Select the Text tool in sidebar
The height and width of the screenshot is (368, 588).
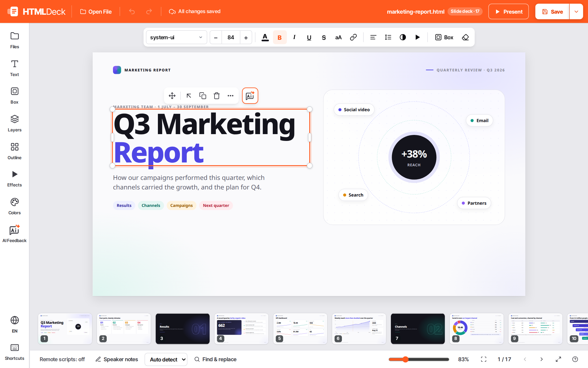pos(14,68)
